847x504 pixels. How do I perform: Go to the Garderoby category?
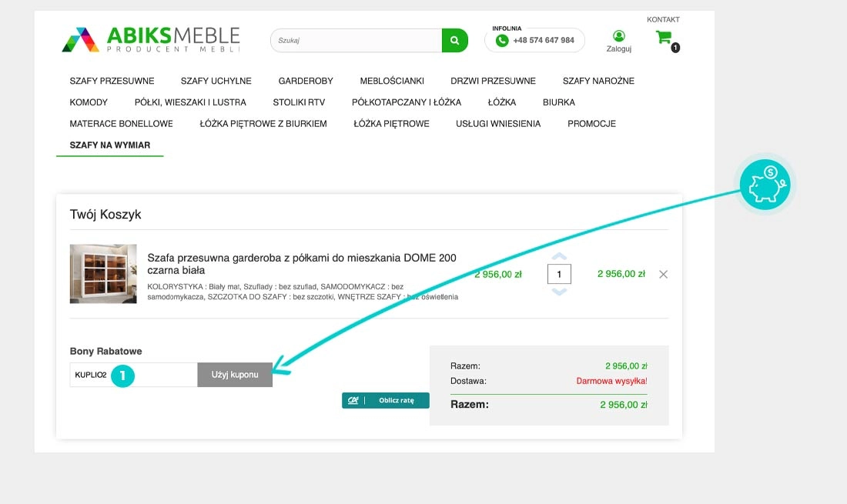(306, 81)
